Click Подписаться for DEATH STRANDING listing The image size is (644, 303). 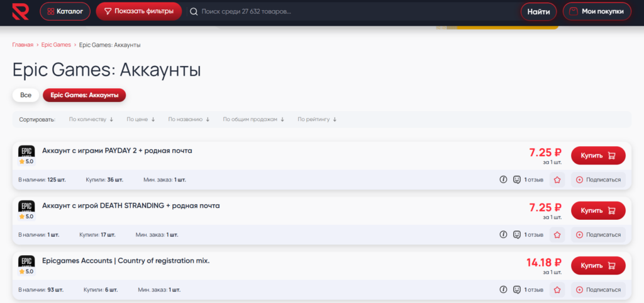pyautogui.click(x=599, y=235)
